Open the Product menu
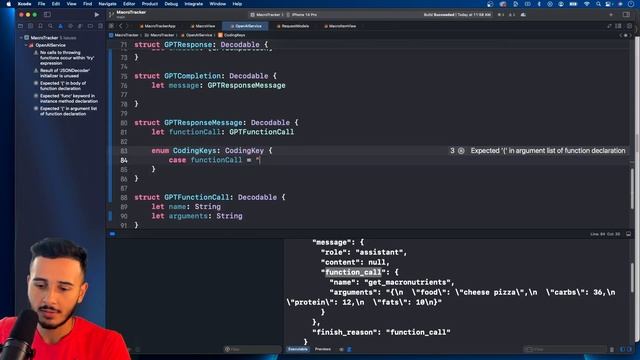640x360 pixels. [x=150, y=4]
